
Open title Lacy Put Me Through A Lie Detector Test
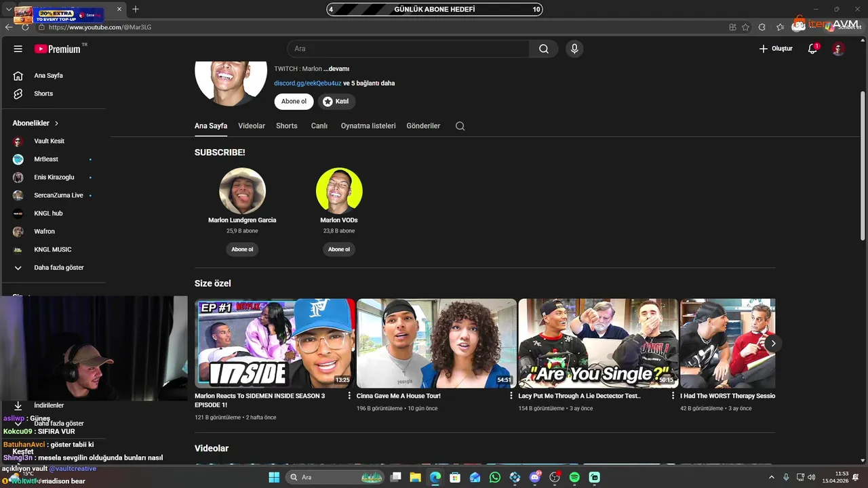580,396
